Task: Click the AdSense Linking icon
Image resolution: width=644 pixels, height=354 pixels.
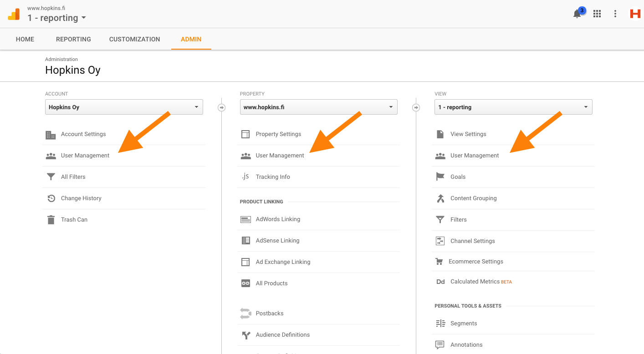Action: point(245,241)
